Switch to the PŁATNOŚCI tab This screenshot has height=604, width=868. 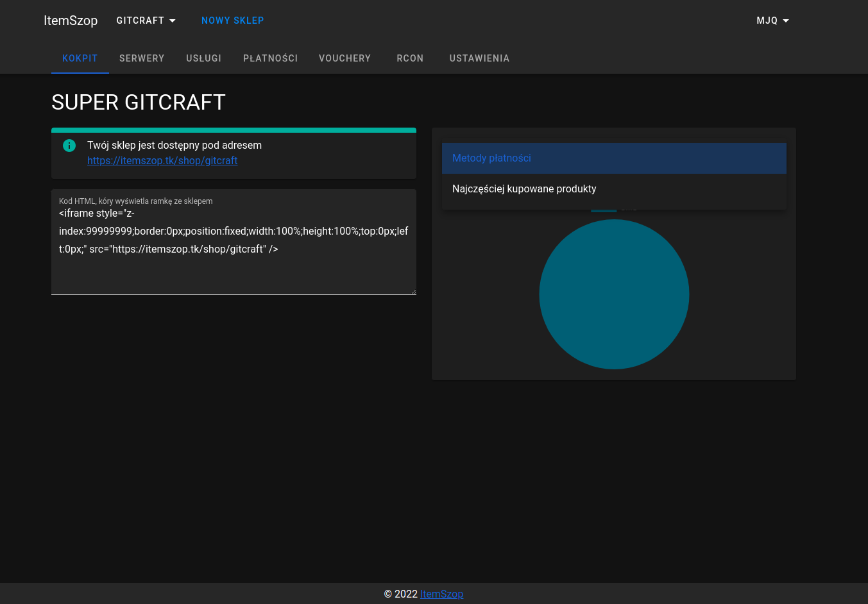(x=270, y=58)
